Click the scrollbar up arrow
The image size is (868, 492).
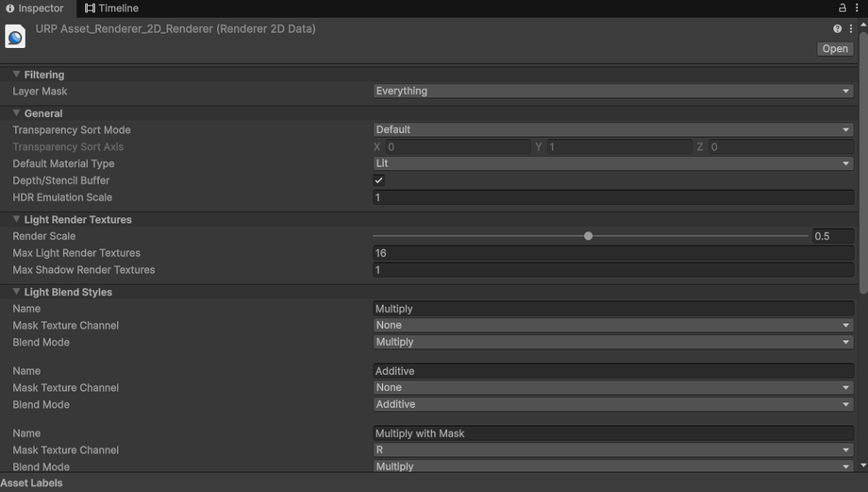[x=863, y=25]
